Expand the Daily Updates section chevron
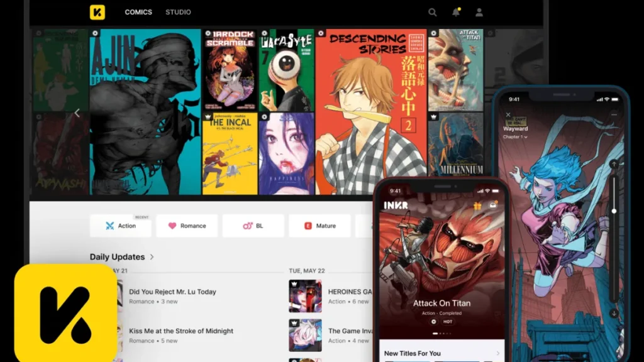 pos(151,257)
